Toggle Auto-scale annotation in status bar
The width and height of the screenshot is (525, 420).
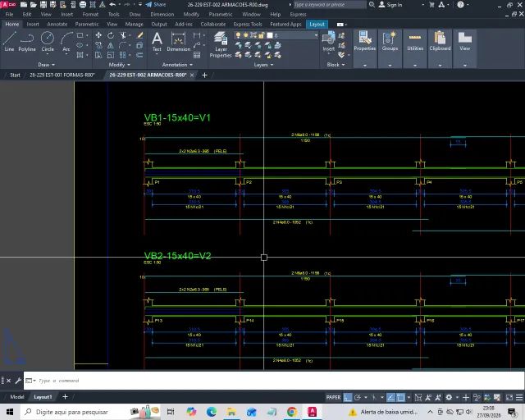(438, 397)
